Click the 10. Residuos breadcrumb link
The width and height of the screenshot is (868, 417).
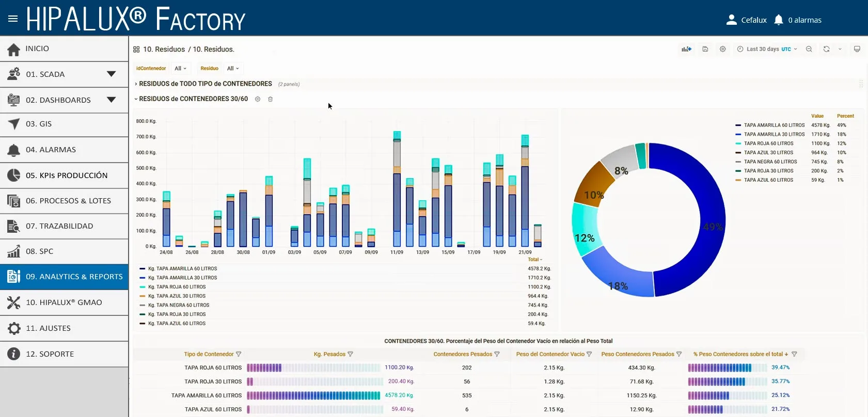pos(164,49)
